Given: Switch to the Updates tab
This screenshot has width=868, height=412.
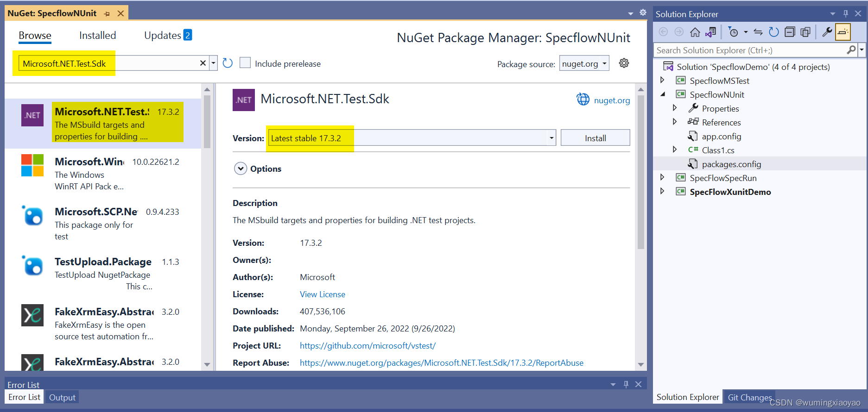Looking at the screenshot, I should 168,36.
